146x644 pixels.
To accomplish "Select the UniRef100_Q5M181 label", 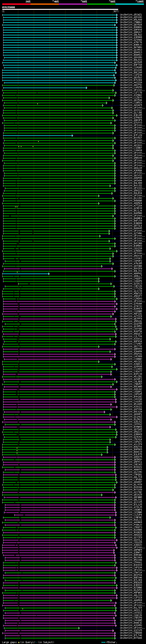I will [131, 321].
